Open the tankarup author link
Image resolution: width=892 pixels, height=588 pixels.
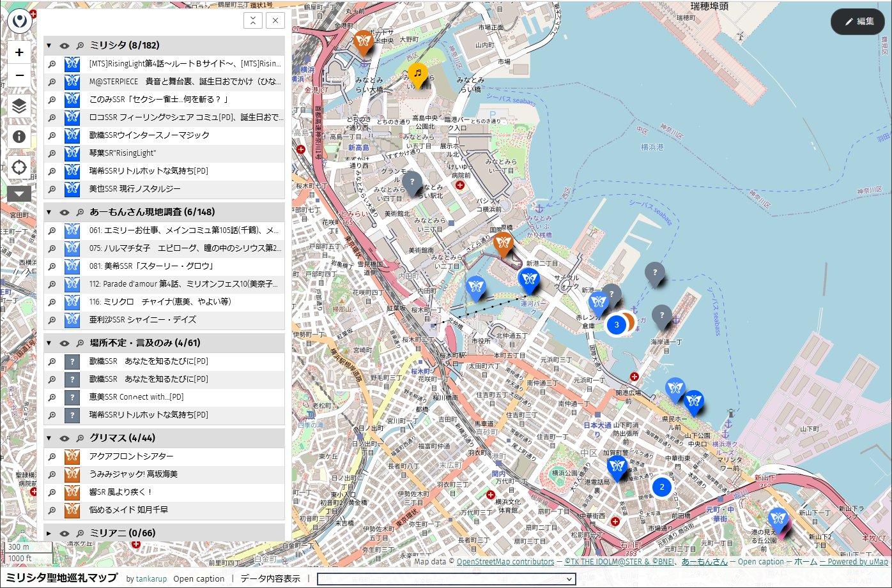(x=151, y=579)
